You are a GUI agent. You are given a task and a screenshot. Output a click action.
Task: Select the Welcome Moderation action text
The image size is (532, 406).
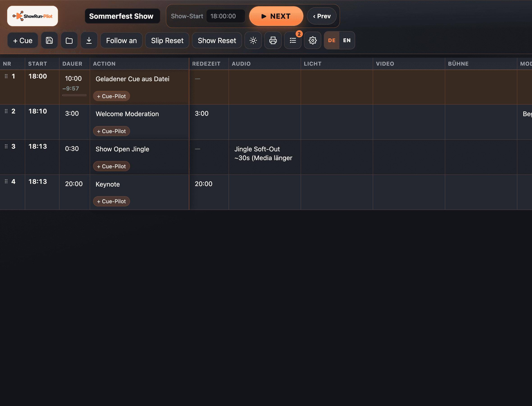[127, 114]
